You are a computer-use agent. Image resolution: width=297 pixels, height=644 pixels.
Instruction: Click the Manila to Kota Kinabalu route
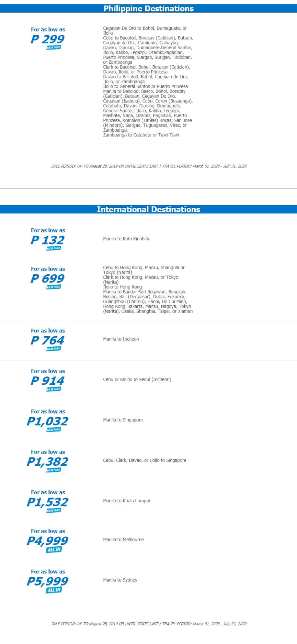point(127,239)
